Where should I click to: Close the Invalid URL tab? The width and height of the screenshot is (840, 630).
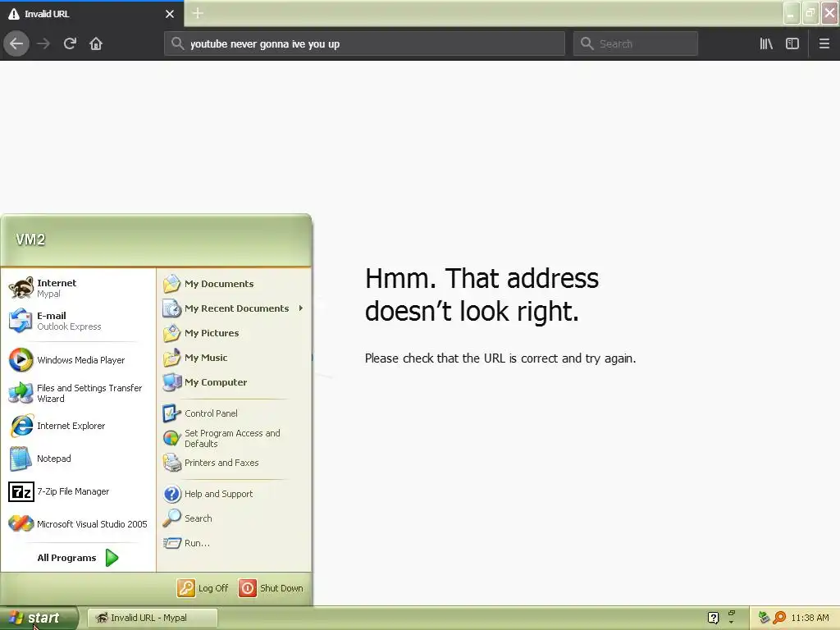(x=170, y=14)
